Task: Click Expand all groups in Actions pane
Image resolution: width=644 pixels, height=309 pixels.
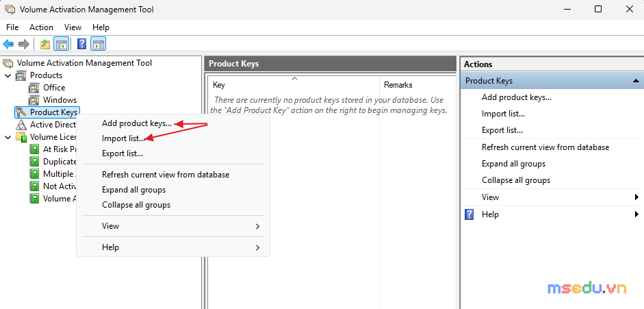Action: pyautogui.click(x=513, y=164)
